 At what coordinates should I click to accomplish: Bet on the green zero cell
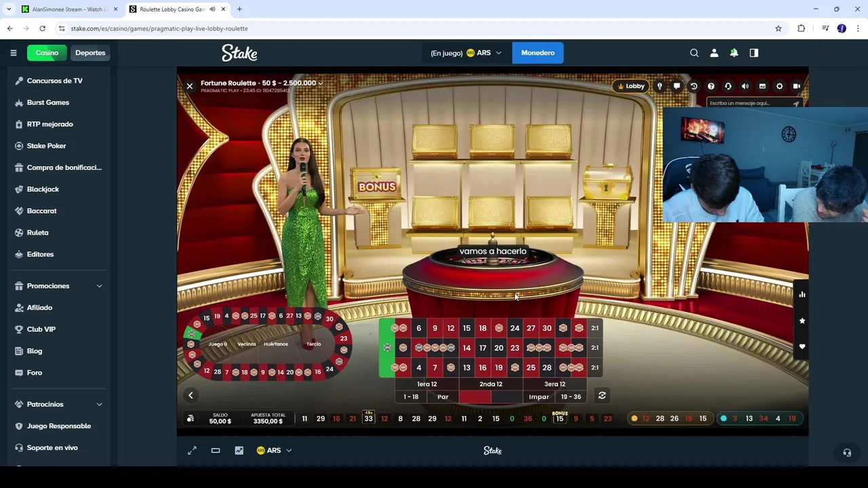tap(387, 348)
